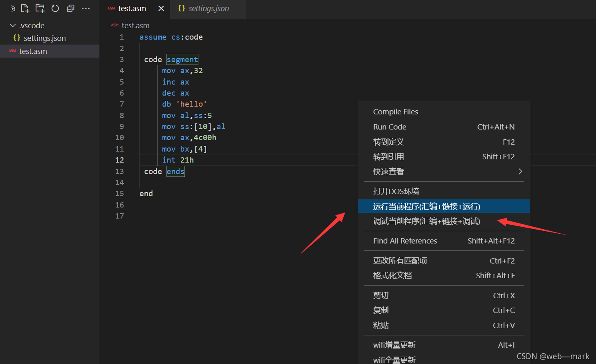Refresh the explorer with the refresh icon
The height and width of the screenshot is (364, 596).
pyautogui.click(x=55, y=8)
